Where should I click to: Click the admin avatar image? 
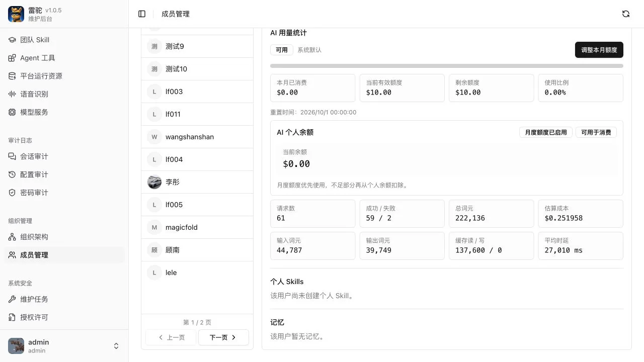pos(16,346)
